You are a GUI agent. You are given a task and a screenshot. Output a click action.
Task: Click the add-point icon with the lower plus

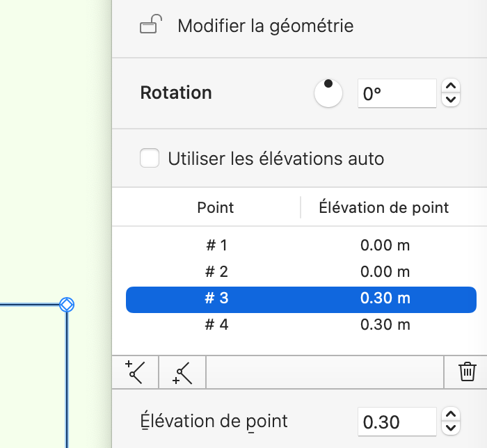tap(182, 373)
